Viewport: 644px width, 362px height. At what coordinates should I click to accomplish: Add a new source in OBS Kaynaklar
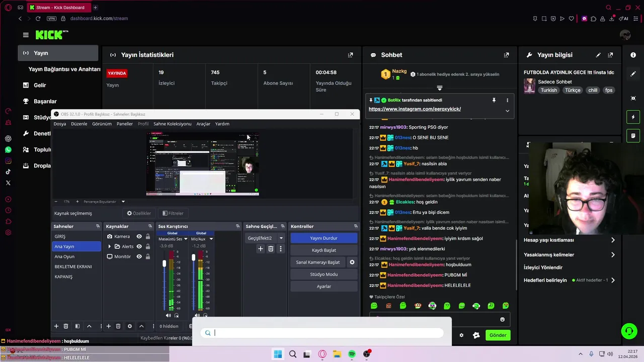tap(108, 326)
